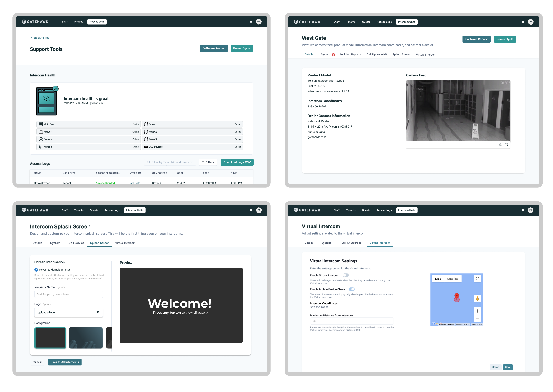
Task: Toggle the Enable Virtual Intercom switch
Action: (x=346, y=275)
